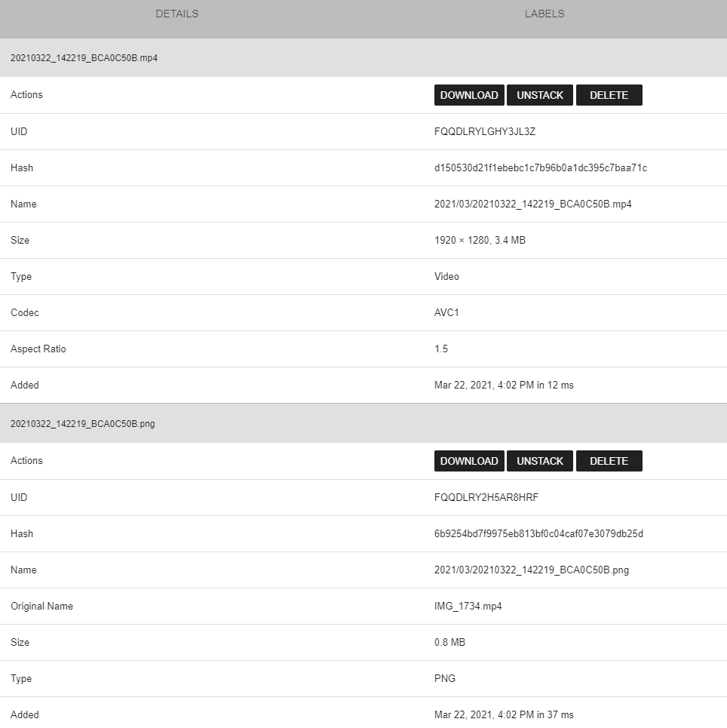Open the LABELS tab
The height and width of the screenshot is (728, 727).
point(544,14)
